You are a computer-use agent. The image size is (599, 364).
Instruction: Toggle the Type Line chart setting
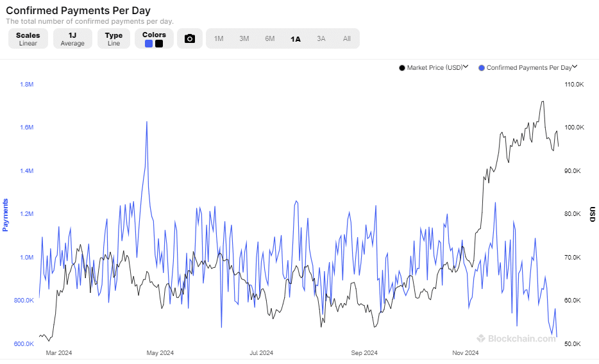point(114,38)
